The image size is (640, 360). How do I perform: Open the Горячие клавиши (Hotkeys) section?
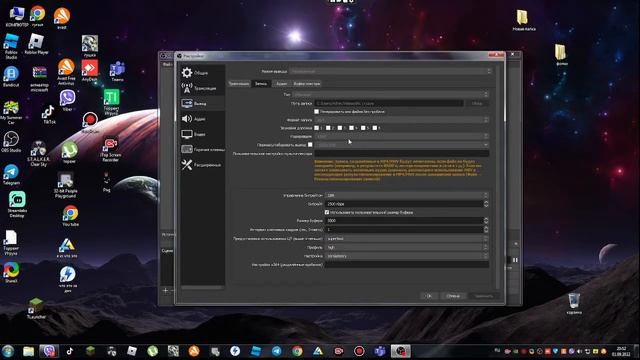[x=202, y=149]
